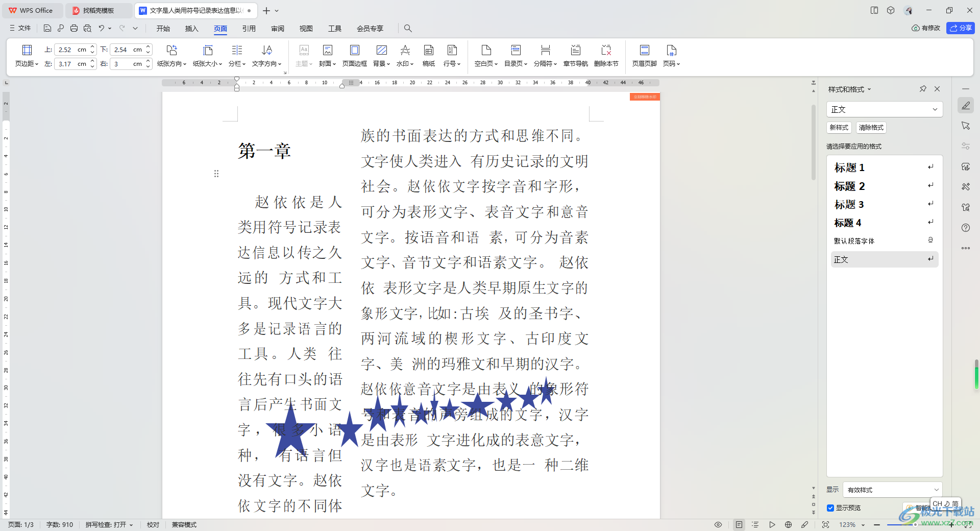Apply the 标题 1 style

(x=884, y=167)
